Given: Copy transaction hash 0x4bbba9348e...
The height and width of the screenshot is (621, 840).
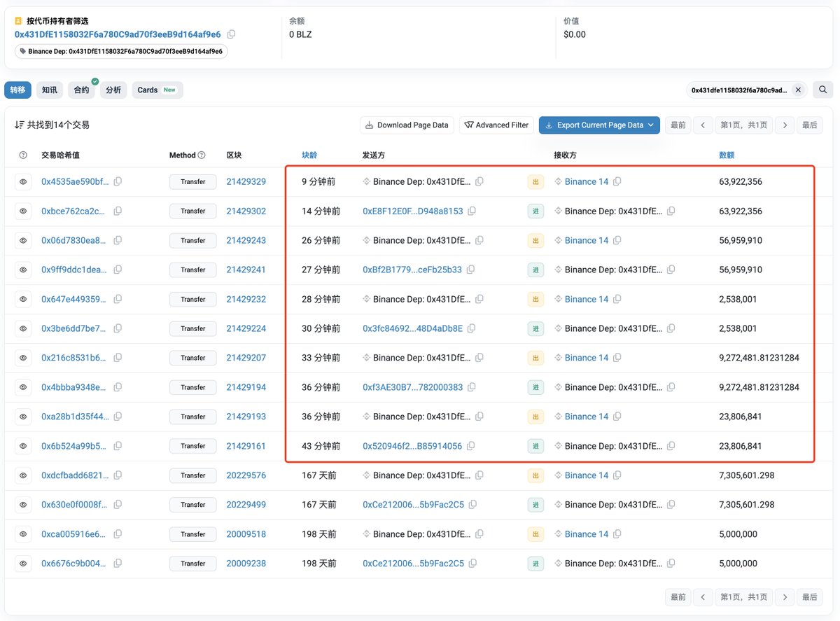Looking at the screenshot, I should [118, 387].
